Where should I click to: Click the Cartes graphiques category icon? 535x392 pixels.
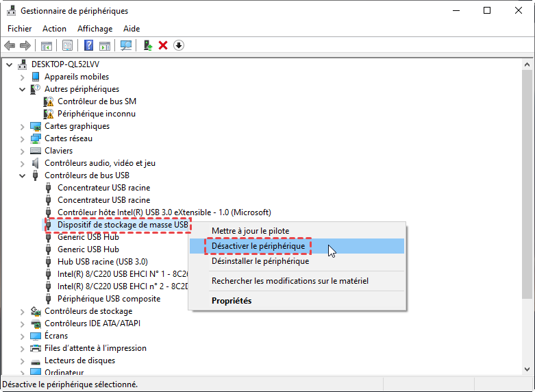[36, 126]
